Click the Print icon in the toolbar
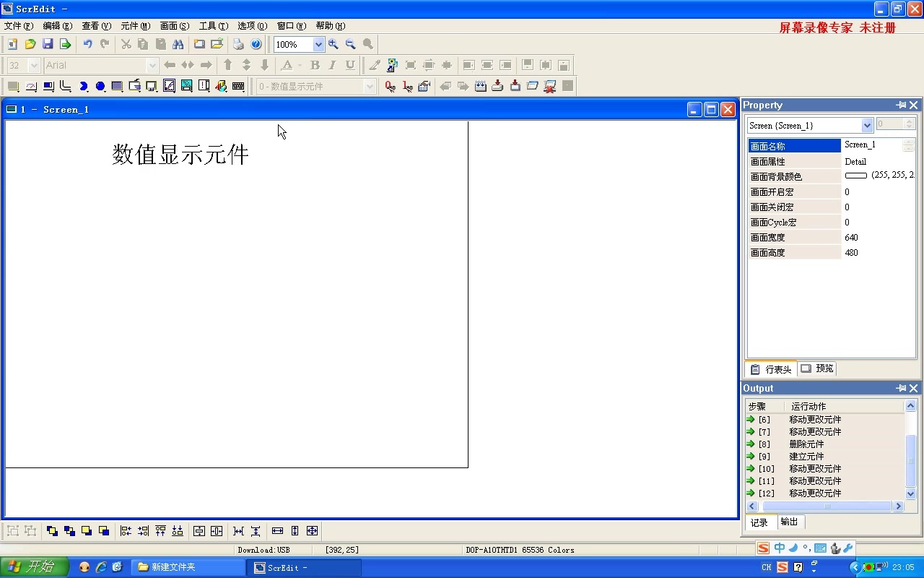 pos(238,44)
